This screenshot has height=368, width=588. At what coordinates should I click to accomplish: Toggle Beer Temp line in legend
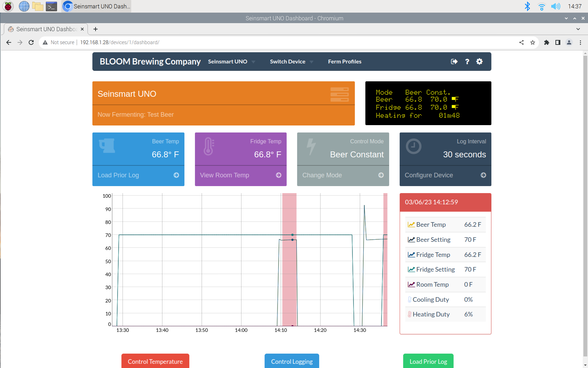[x=430, y=225]
